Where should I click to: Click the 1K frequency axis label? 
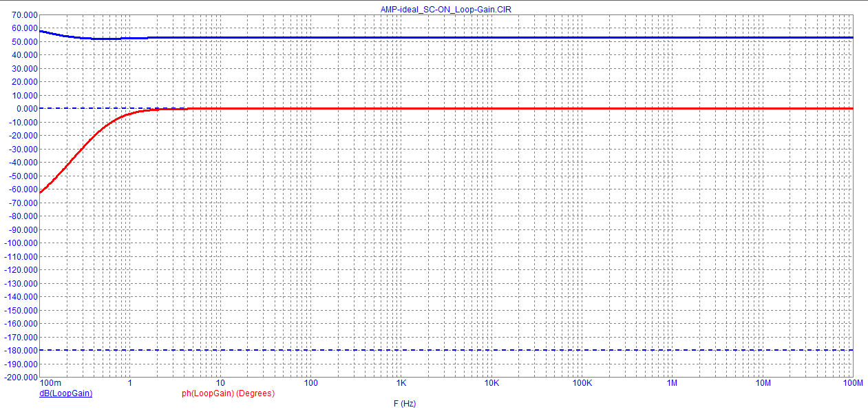coord(401,382)
